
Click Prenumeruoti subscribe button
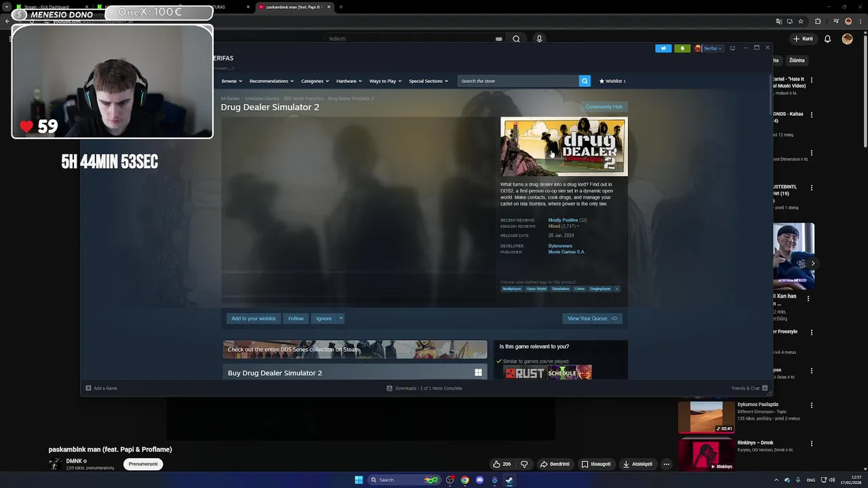click(143, 464)
